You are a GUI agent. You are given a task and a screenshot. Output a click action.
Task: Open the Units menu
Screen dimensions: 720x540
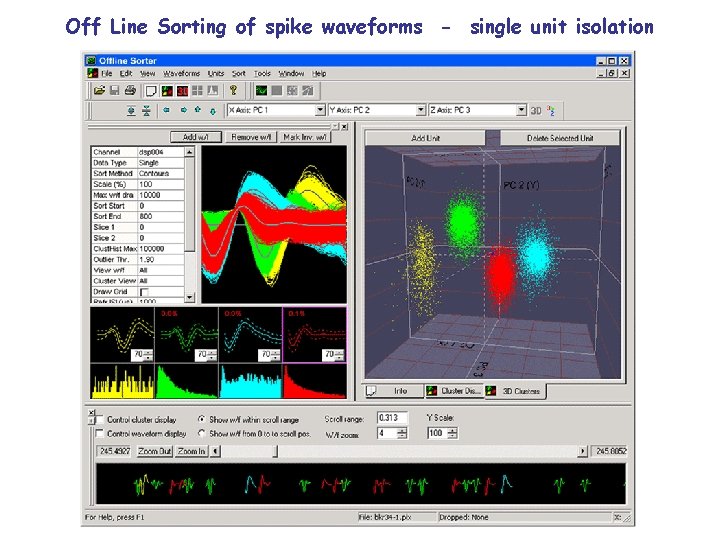click(x=215, y=73)
